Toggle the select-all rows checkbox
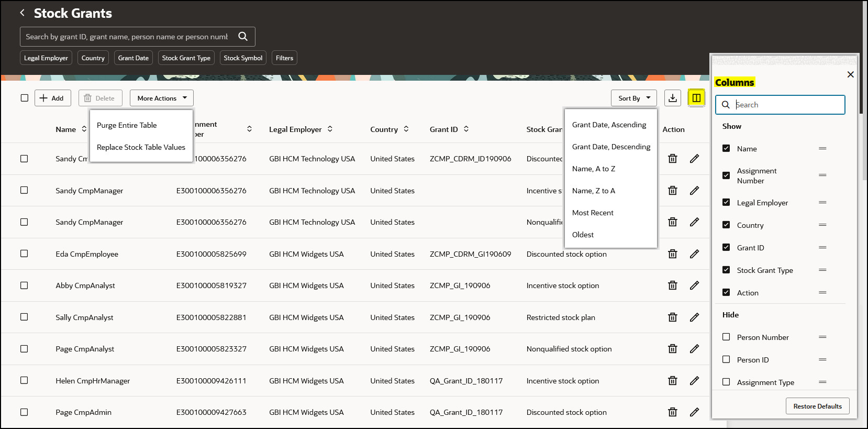This screenshot has height=429, width=868. click(x=24, y=98)
